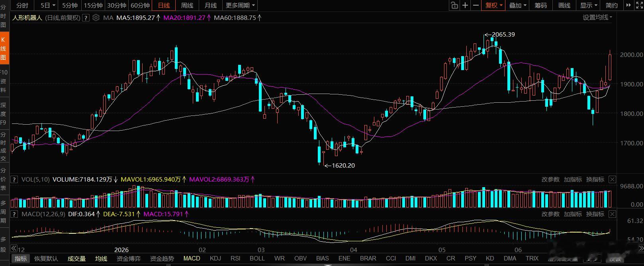The height and width of the screenshot is (266, 644).
Task: Click the unlock padlock icon in top toolbar
Action: coord(454,5)
